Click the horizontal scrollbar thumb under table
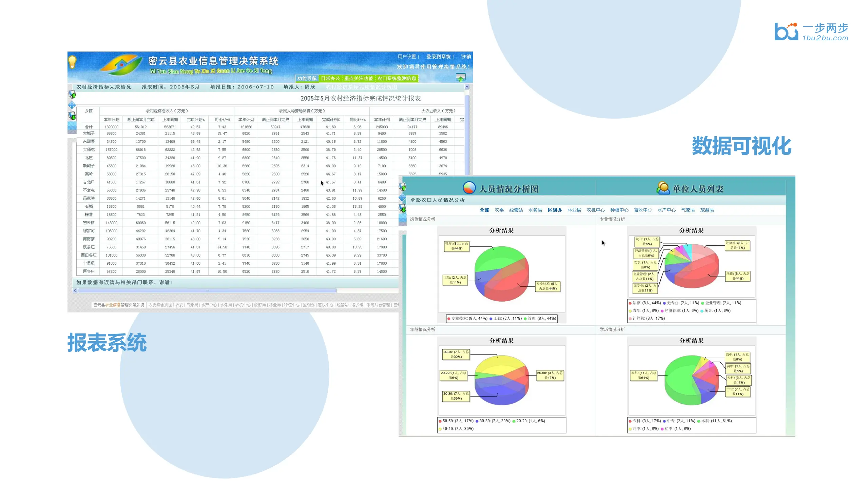 (207, 290)
